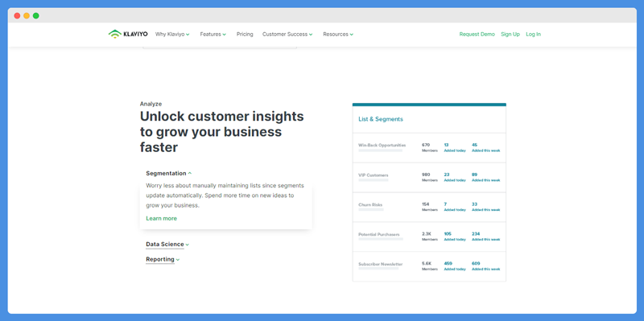Click the List & Segments panel heading
The height and width of the screenshot is (321, 644).
(x=381, y=119)
